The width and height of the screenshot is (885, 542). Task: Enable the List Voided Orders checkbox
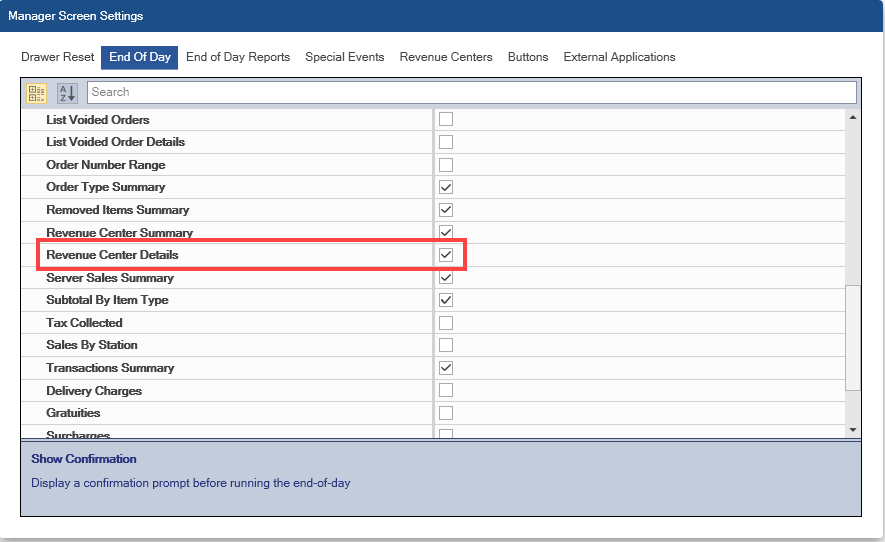(x=446, y=120)
